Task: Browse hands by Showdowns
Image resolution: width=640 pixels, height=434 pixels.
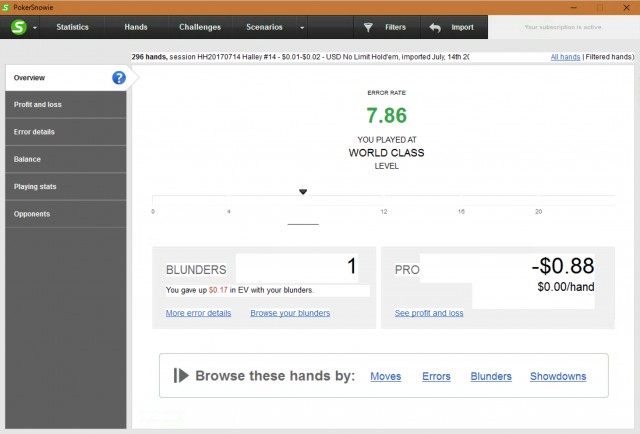Action: (x=558, y=376)
